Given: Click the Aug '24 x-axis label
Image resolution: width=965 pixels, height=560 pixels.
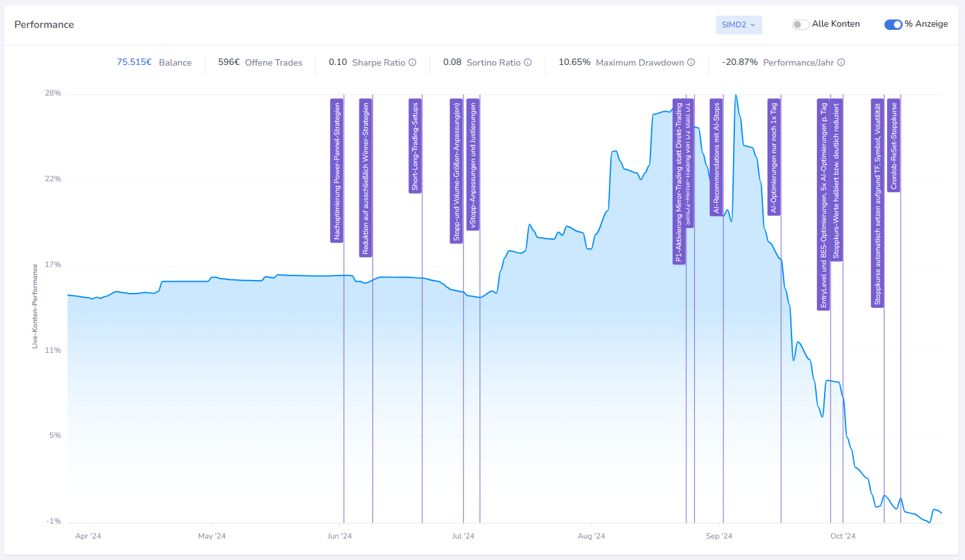Looking at the screenshot, I should pos(591,536).
